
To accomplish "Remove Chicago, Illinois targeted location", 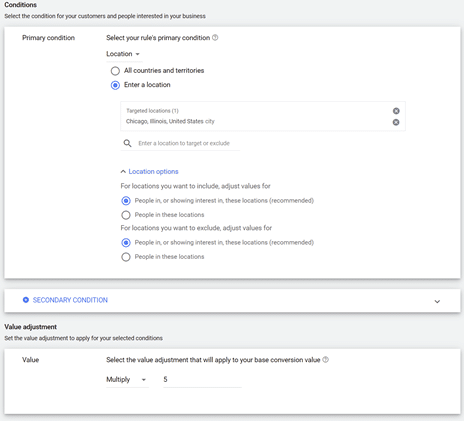I will click(x=396, y=122).
